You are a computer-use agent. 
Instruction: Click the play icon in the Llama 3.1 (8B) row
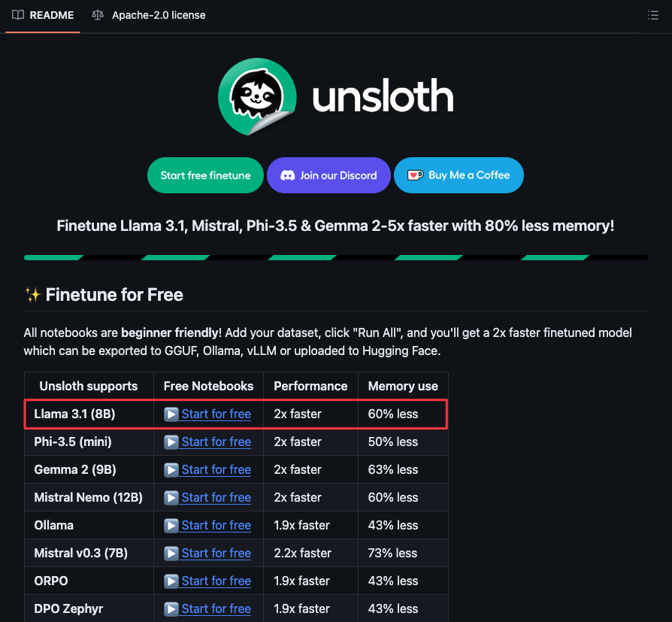pyautogui.click(x=171, y=414)
